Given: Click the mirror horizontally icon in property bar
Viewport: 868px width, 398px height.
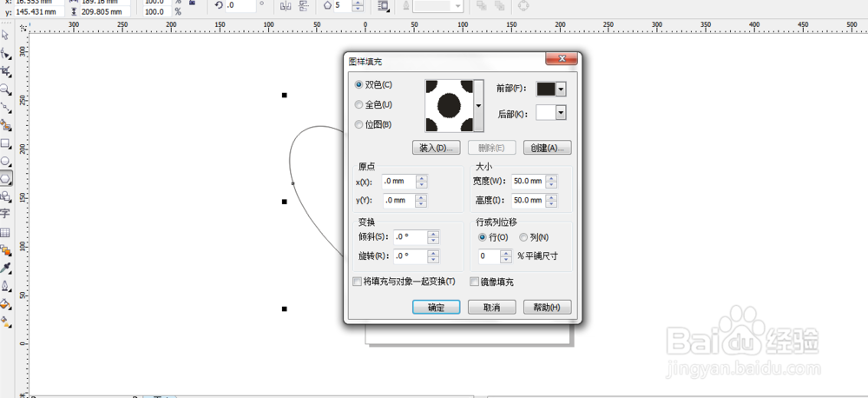Looking at the screenshot, I should 286,5.
